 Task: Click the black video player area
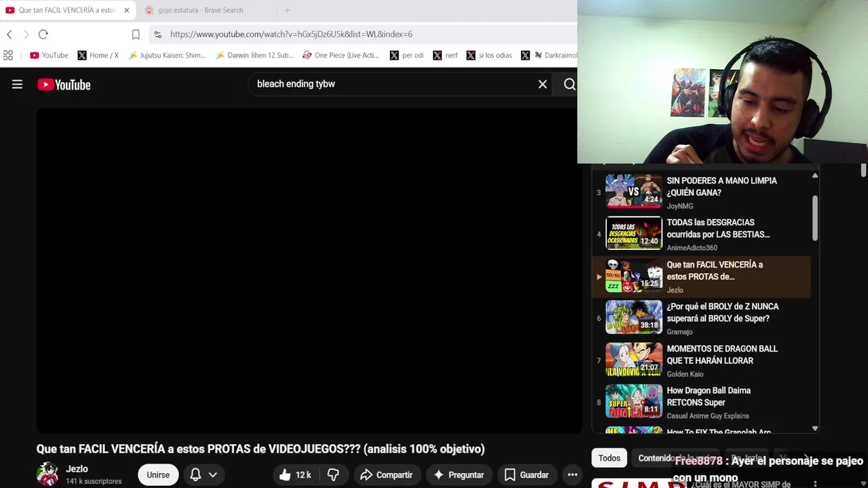tap(309, 270)
